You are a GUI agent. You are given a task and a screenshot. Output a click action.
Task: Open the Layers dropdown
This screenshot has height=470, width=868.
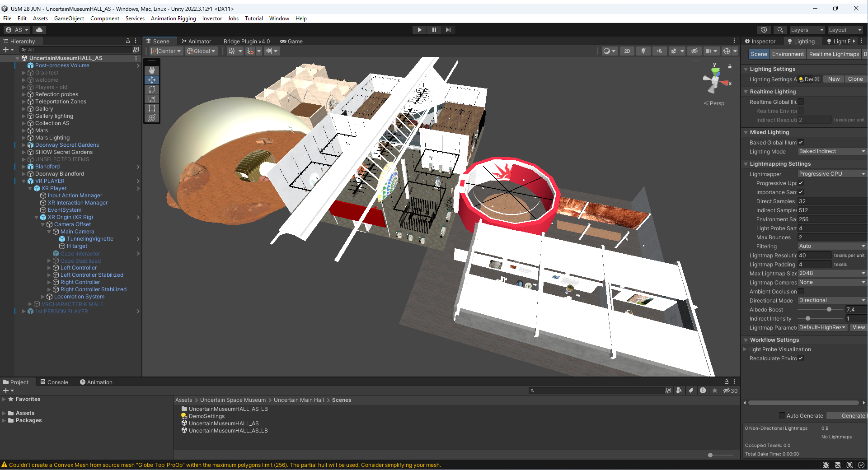point(807,30)
